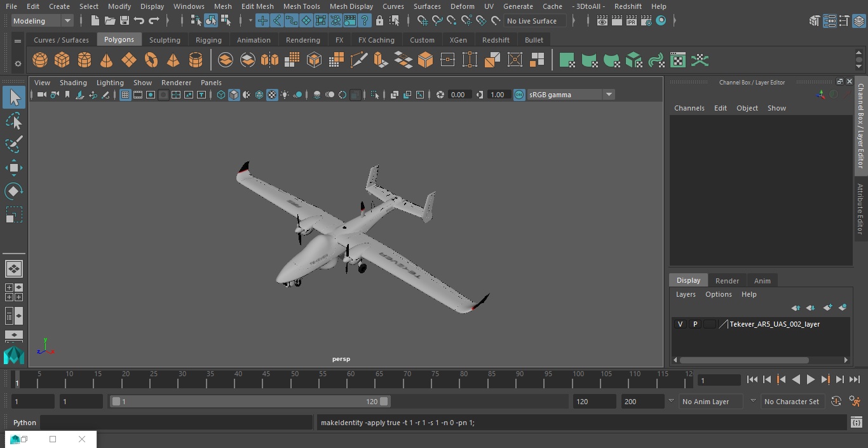Create a polygon cube from the shelf
Viewport: 868px width, 448px height.
coord(62,60)
